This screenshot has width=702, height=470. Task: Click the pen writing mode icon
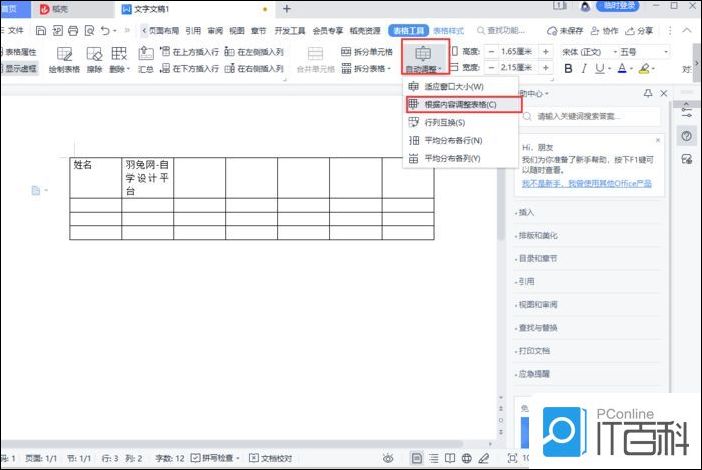[484, 458]
